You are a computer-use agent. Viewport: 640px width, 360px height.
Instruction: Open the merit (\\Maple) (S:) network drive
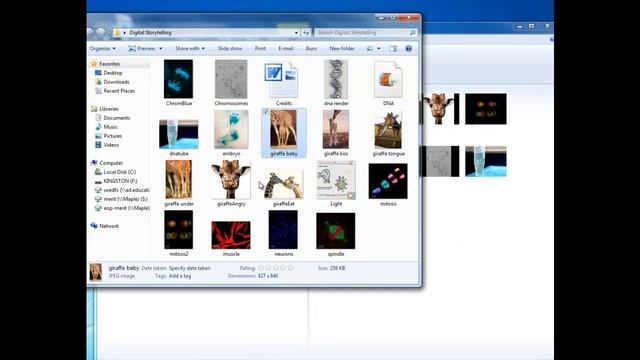click(125, 199)
